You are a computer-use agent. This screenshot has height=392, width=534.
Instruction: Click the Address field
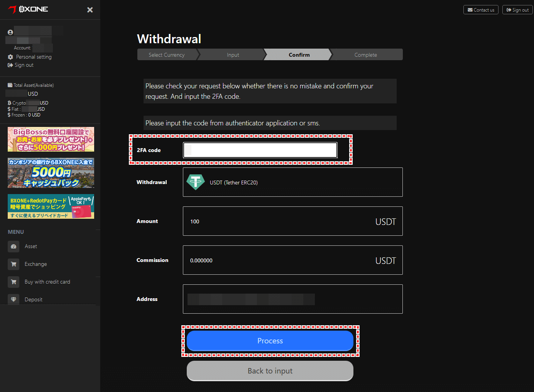click(293, 299)
